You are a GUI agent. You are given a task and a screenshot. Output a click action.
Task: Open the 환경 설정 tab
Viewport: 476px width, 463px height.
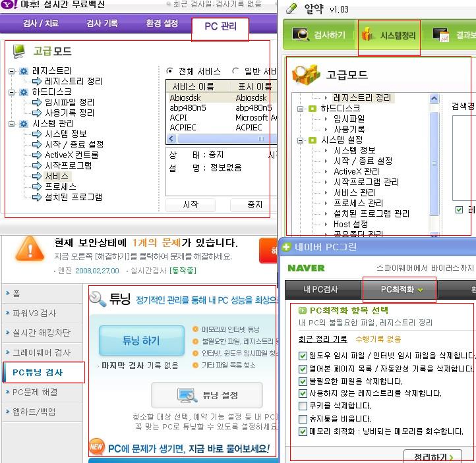[x=162, y=23]
